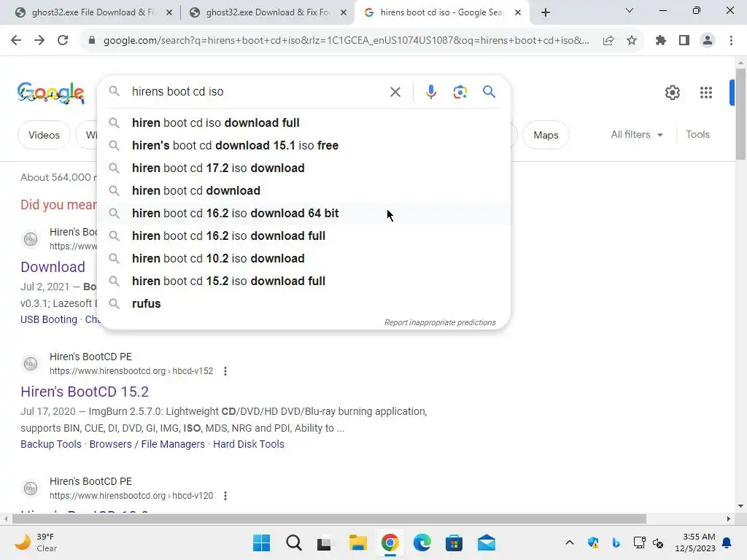
Task: Follow the Browsers / File Managers sitelink
Action: pyautogui.click(x=147, y=444)
